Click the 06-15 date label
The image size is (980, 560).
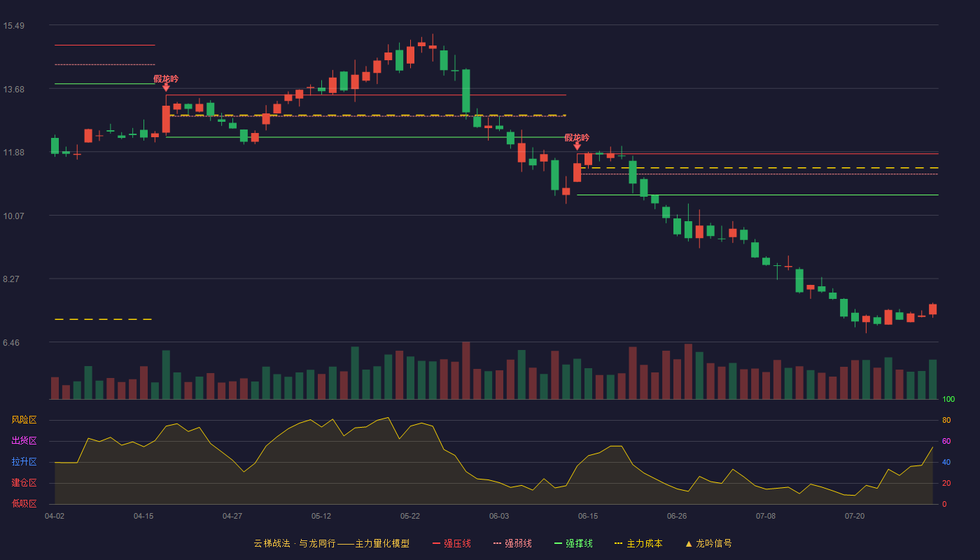pyautogui.click(x=588, y=516)
